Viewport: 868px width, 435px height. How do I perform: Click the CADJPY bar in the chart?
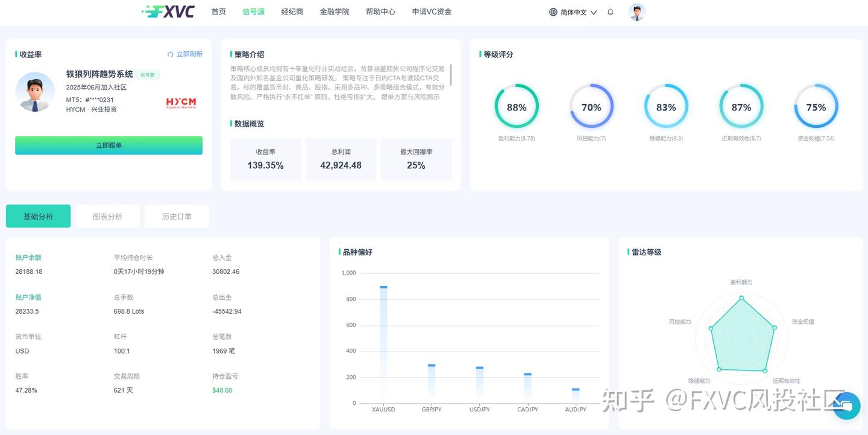click(x=527, y=388)
